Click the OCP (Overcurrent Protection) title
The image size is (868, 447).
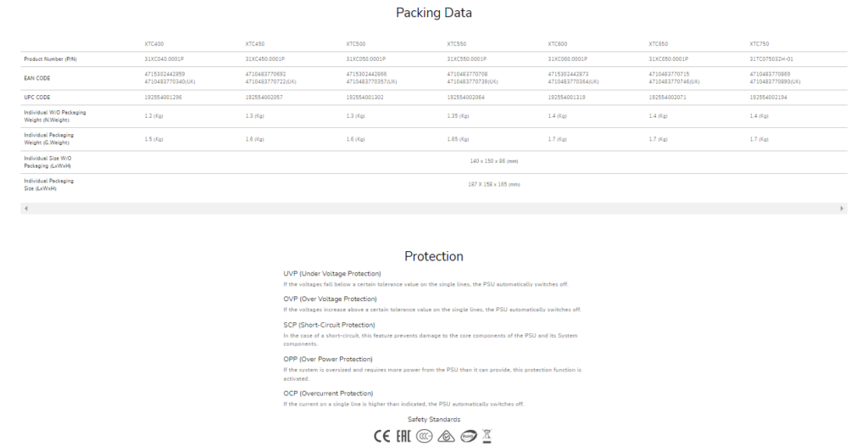(x=328, y=394)
